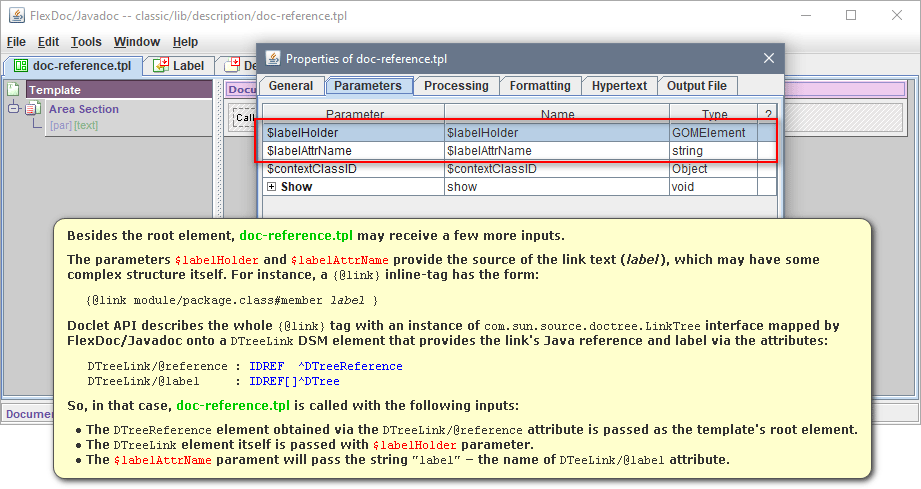Expand the Show parameter group

[x=271, y=187]
